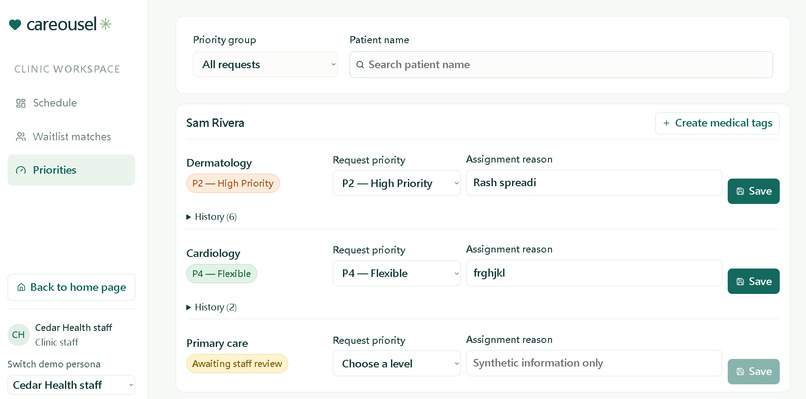Viewport: 806px width, 399px height.
Task: Expand Cardiology History (2)
Action: tap(211, 307)
